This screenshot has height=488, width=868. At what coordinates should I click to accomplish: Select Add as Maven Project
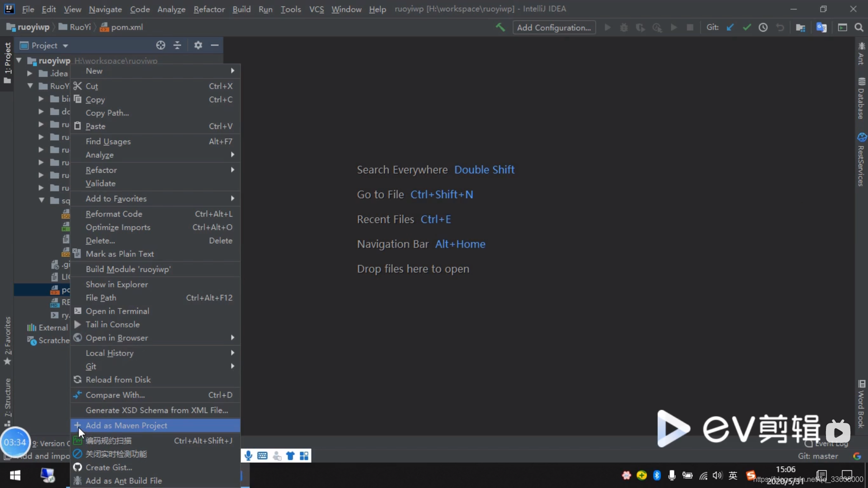(x=156, y=425)
